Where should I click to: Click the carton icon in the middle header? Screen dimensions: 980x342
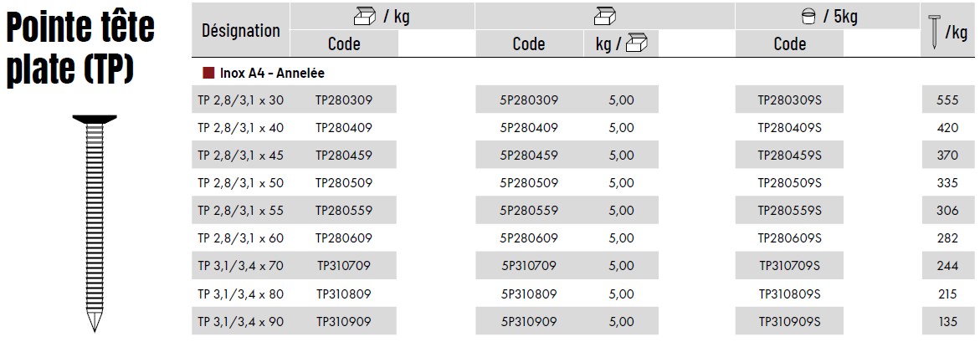click(x=604, y=16)
